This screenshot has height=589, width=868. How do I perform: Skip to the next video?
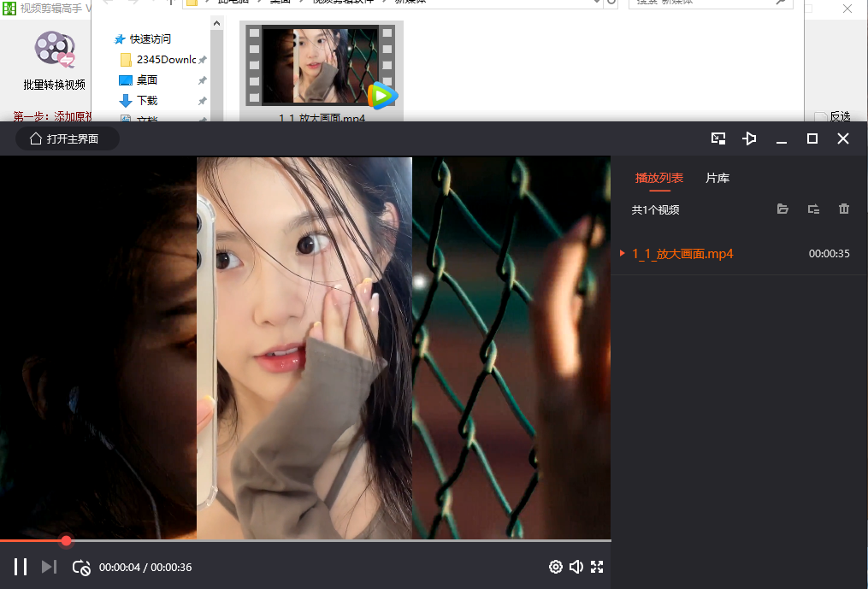pos(50,567)
